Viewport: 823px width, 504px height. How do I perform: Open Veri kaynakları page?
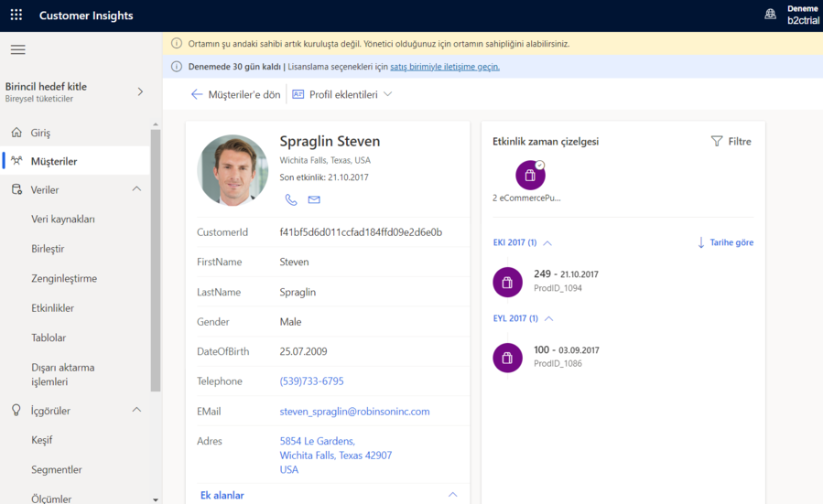(x=63, y=220)
